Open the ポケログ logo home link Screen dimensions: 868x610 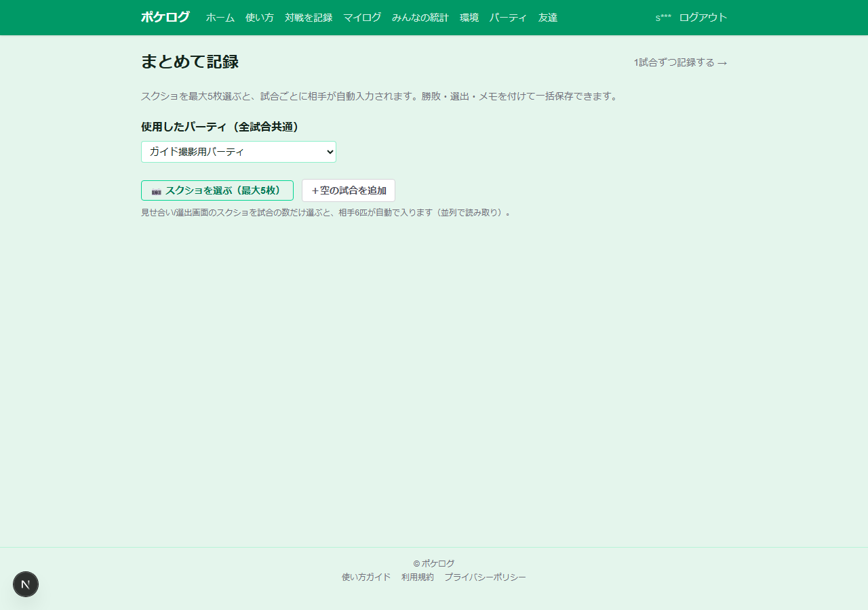click(165, 18)
